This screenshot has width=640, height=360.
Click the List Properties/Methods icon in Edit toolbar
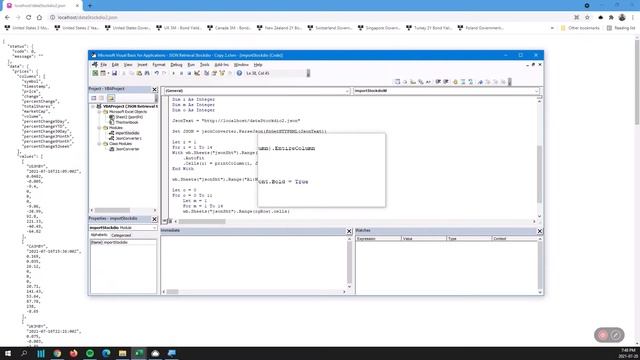397,82
